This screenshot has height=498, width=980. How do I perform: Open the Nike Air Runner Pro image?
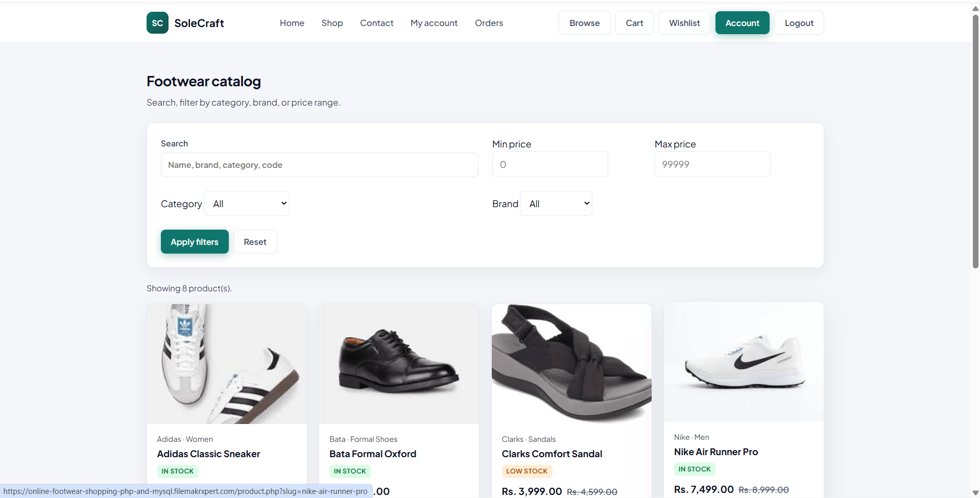(744, 362)
